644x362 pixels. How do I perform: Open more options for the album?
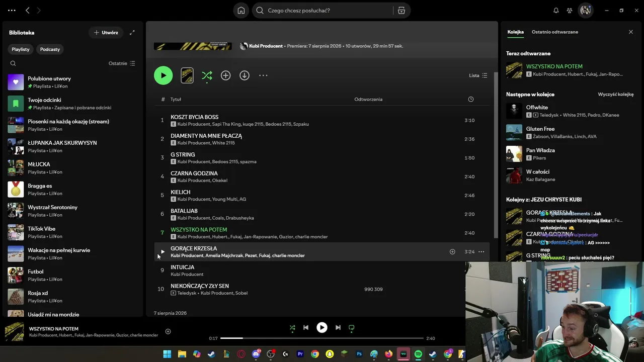(x=263, y=75)
